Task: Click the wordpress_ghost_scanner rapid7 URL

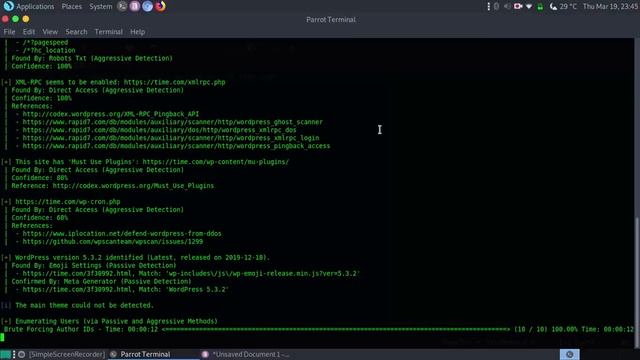Action: [173, 122]
